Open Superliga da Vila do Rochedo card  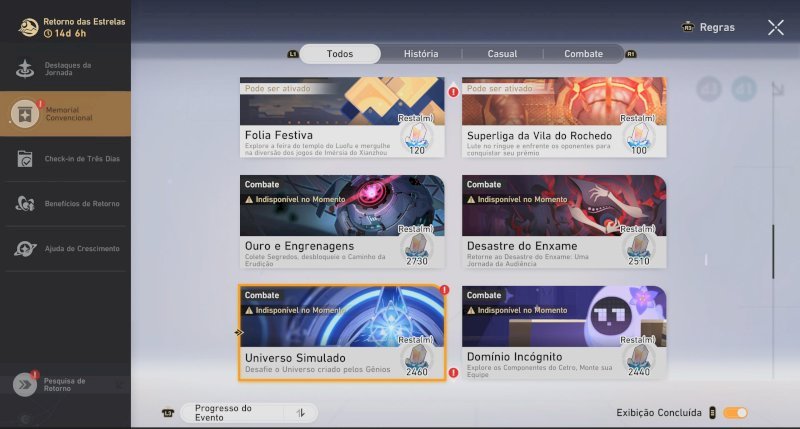point(564,117)
